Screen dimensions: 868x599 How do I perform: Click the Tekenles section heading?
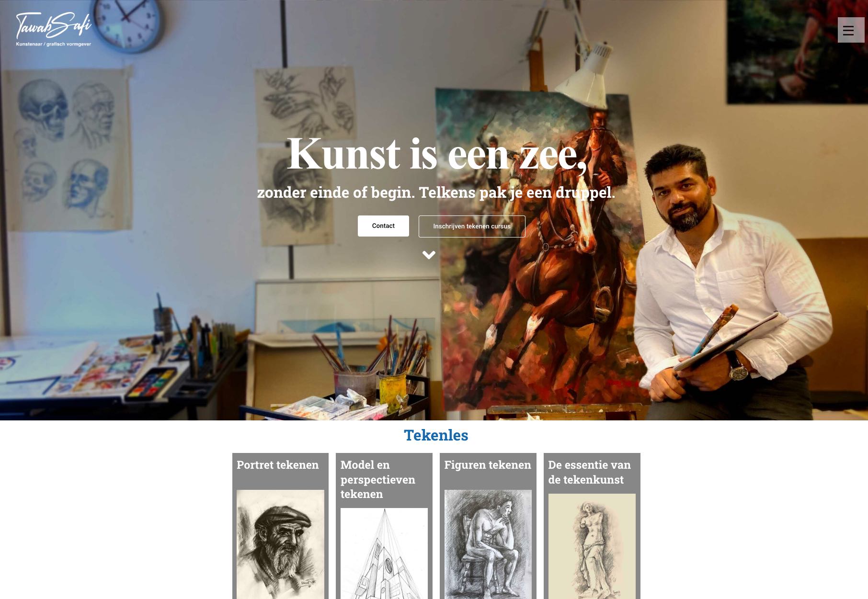pyautogui.click(x=436, y=435)
